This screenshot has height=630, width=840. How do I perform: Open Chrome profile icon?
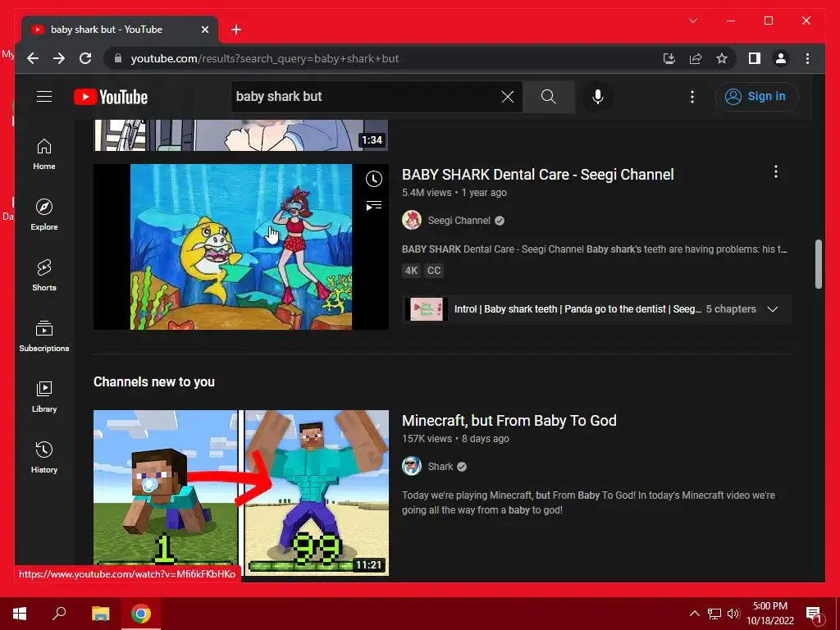pyautogui.click(x=781, y=58)
